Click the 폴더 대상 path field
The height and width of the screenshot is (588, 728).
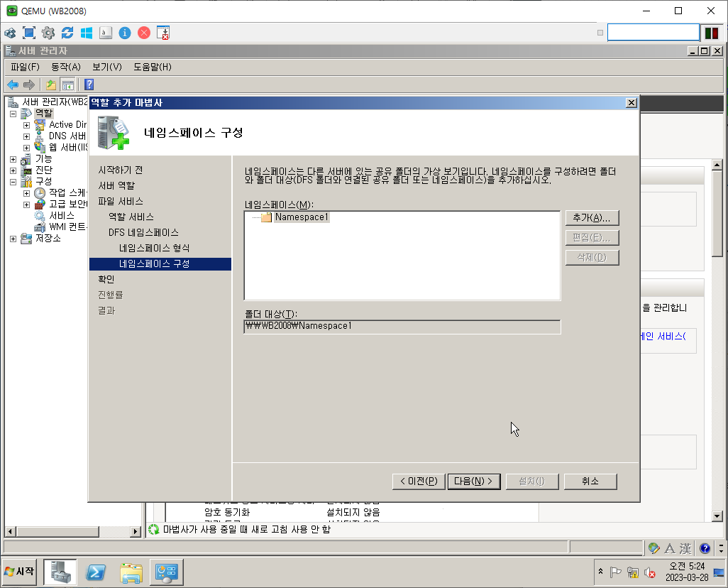402,326
